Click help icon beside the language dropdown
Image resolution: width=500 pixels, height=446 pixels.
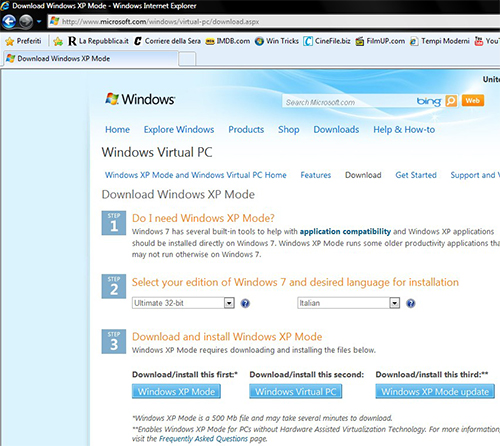pos(411,303)
